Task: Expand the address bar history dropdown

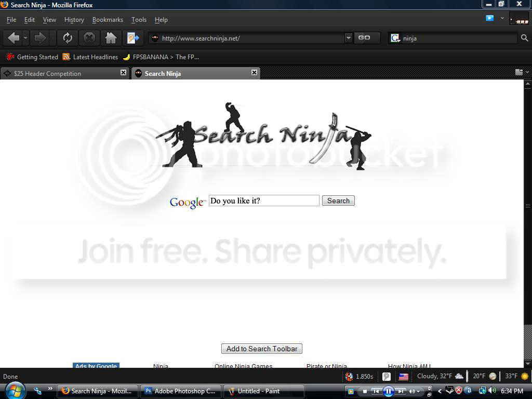Action: coord(348,38)
